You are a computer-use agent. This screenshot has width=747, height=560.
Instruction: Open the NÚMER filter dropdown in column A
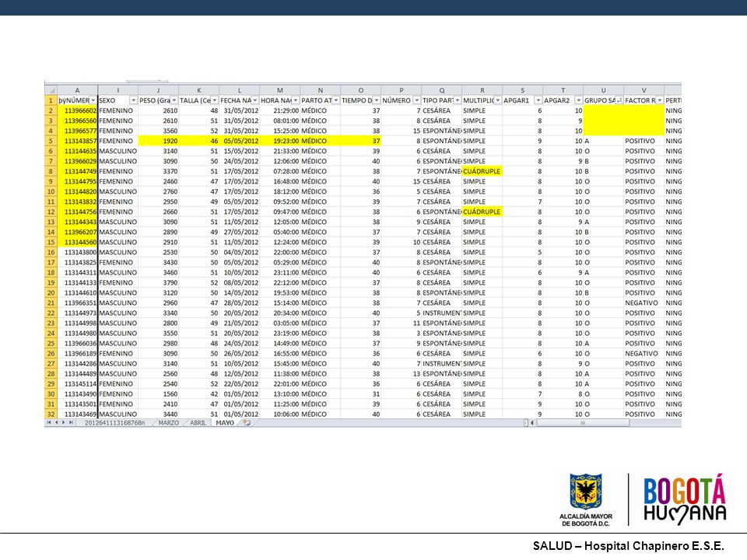tap(93, 100)
